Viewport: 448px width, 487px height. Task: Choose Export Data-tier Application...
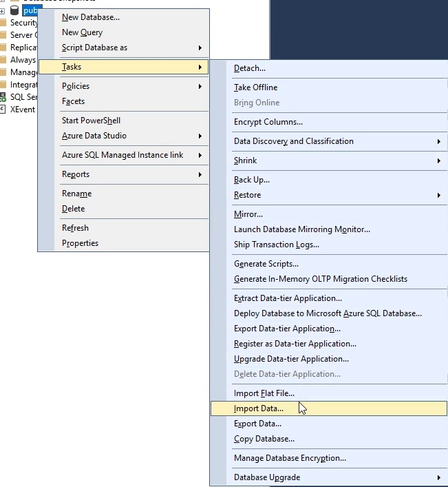[287, 329]
